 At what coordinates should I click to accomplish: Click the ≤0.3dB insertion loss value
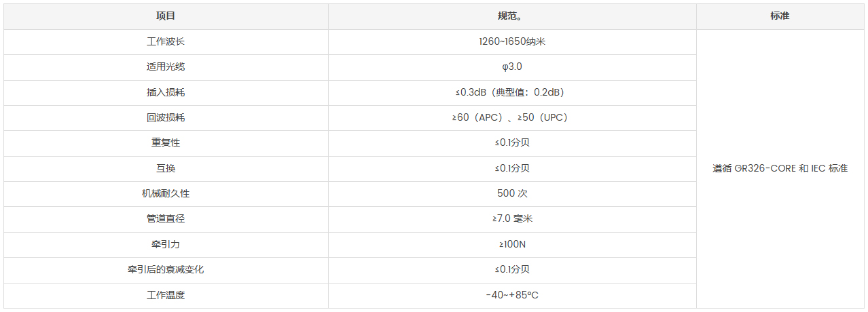[x=512, y=92]
